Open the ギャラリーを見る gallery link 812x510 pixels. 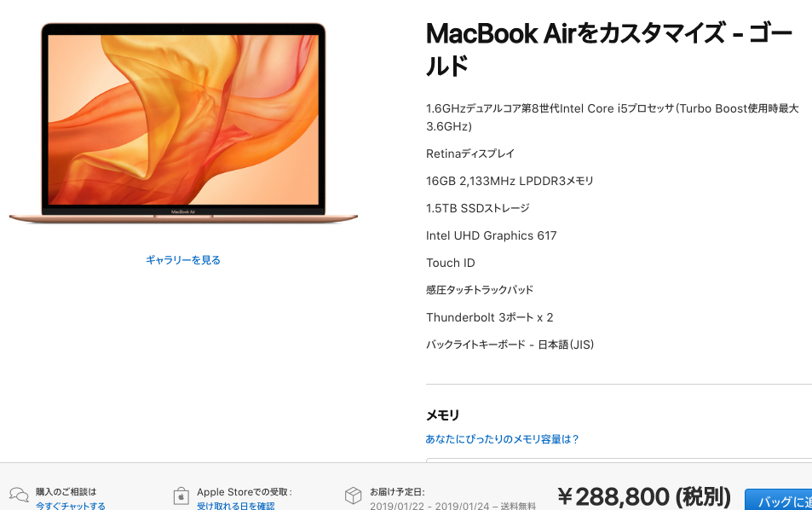(183, 260)
